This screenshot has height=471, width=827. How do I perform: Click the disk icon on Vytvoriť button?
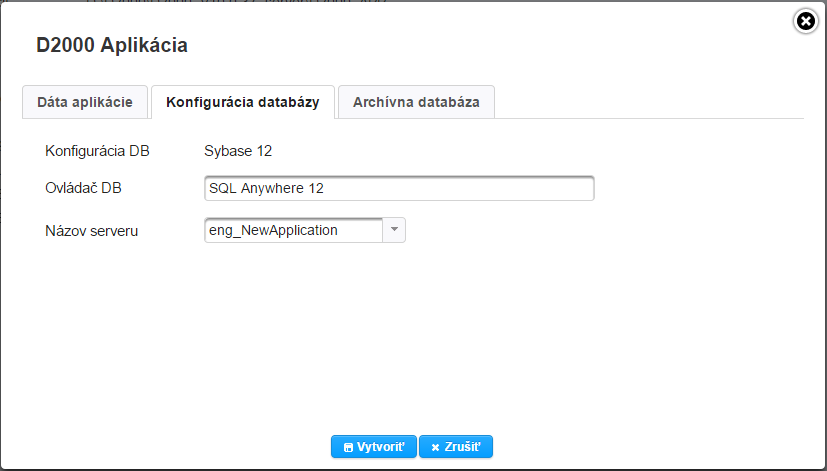point(347,448)
